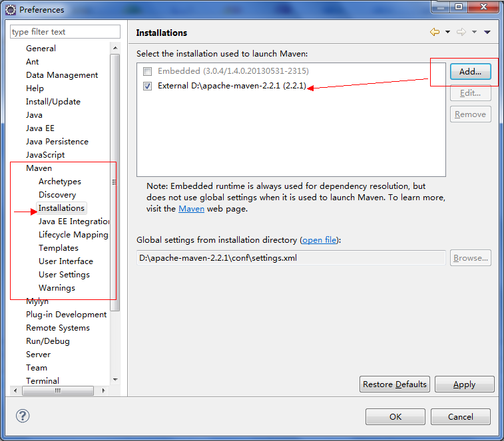Open Maven Templates page
The width and height of the screenshot is (504, 441).
tap(59, 248)
